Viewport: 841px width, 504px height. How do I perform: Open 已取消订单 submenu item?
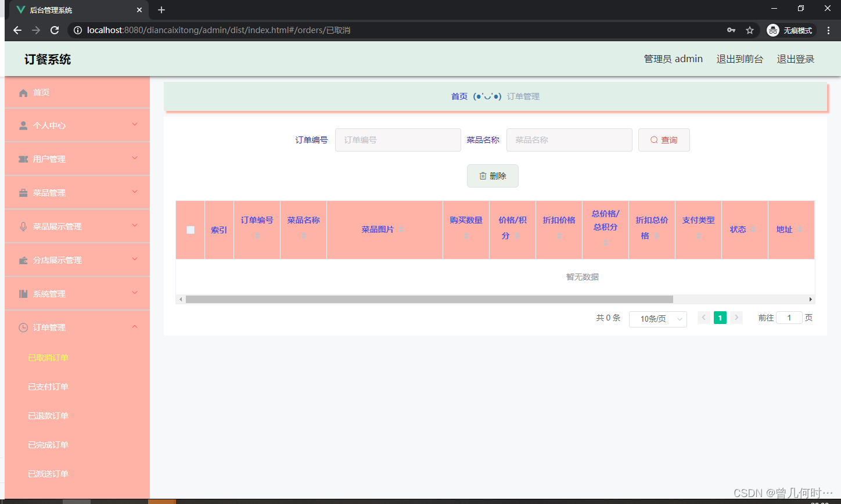coord(48,358)
